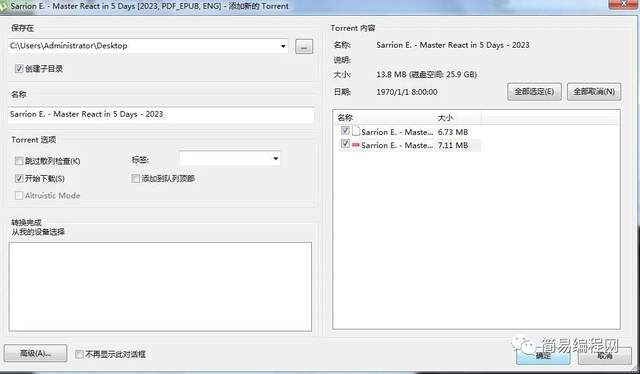Click the 取消 cancel button
The image size is (640, 374).
pyautogui.click(x=604, y=356)
